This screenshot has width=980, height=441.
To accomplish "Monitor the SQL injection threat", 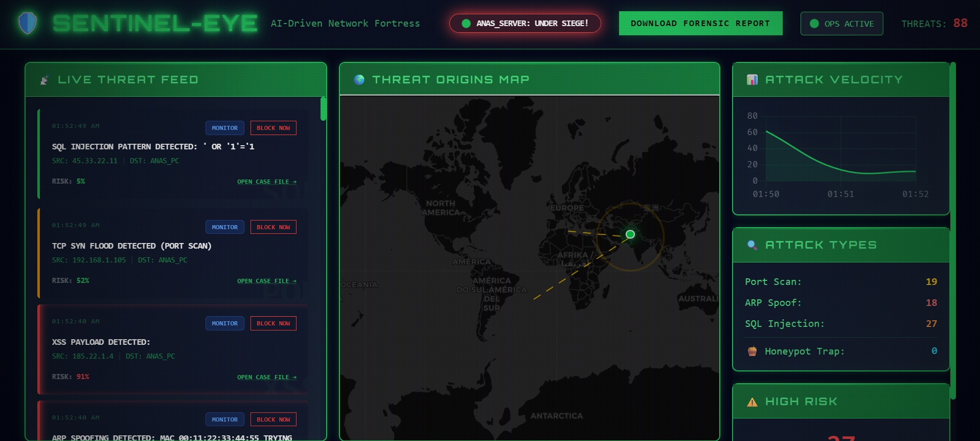I will tap(225, 128).
